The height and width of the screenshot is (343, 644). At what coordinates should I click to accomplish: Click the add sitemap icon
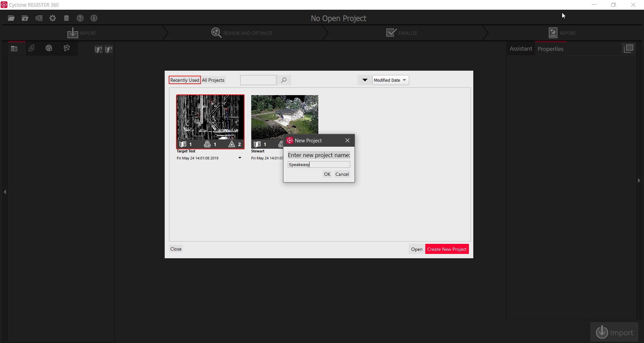[x=99, y=50]
